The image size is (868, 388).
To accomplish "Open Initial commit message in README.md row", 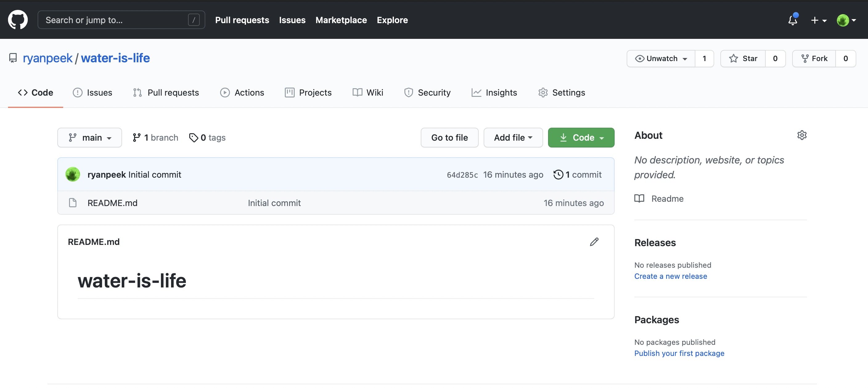I will pos(274,203).
